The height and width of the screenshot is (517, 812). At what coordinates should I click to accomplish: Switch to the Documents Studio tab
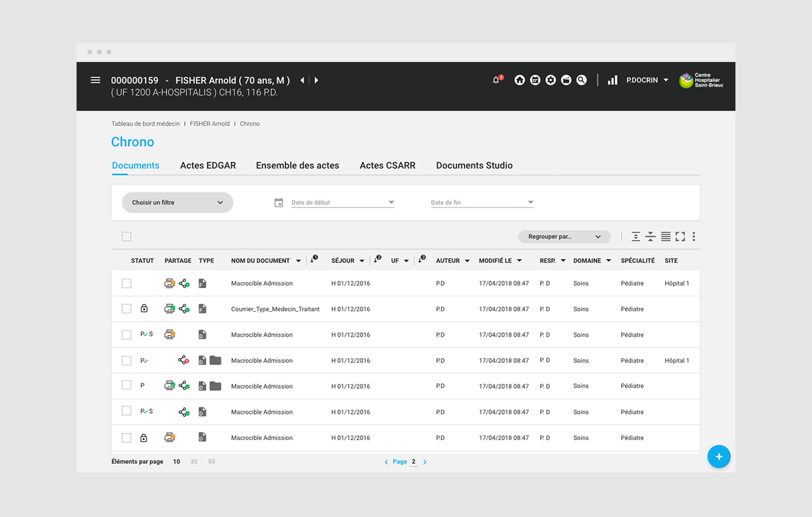click(x=474, y=165)
